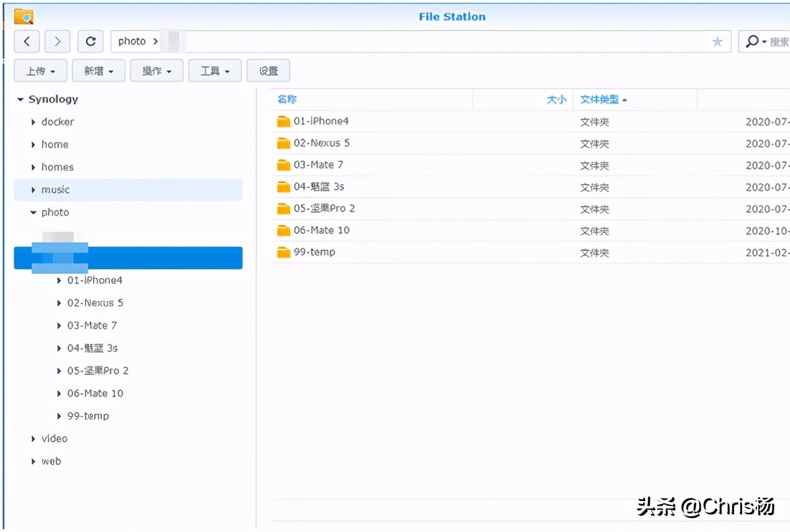Image resolution: width=790 pixels, height=532 pixels.
Task: Open the 操作 action dropdown
Action: pos(157,71)
